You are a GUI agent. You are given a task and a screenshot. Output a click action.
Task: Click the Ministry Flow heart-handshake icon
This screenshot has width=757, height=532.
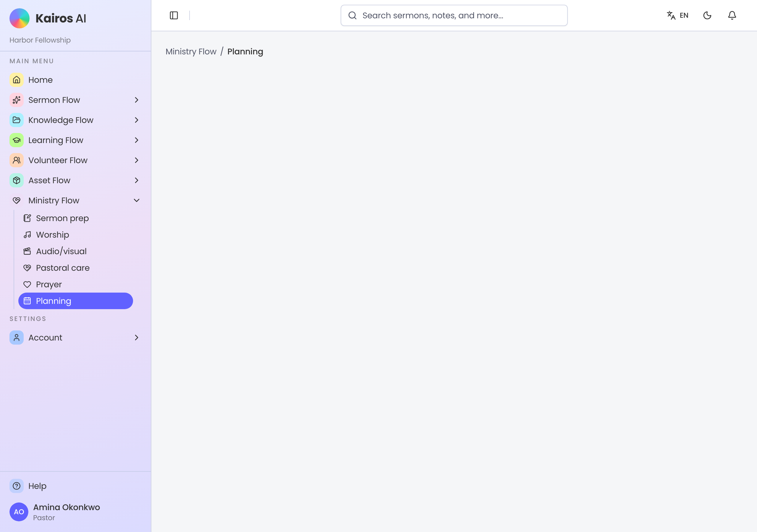(17, 200)
